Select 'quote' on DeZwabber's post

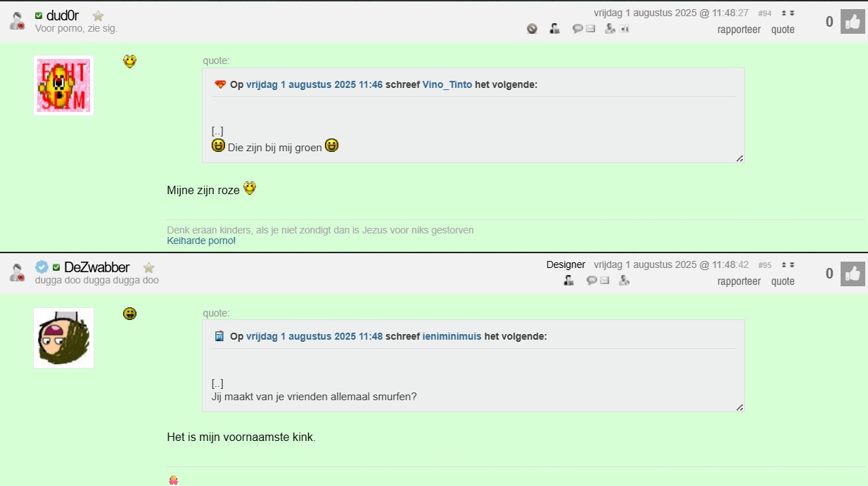(783, 281)
